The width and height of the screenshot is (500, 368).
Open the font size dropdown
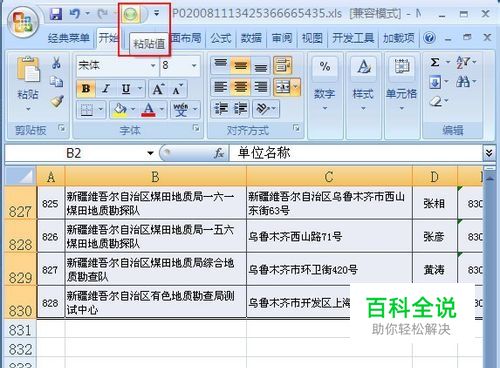(x=194, y=65)
